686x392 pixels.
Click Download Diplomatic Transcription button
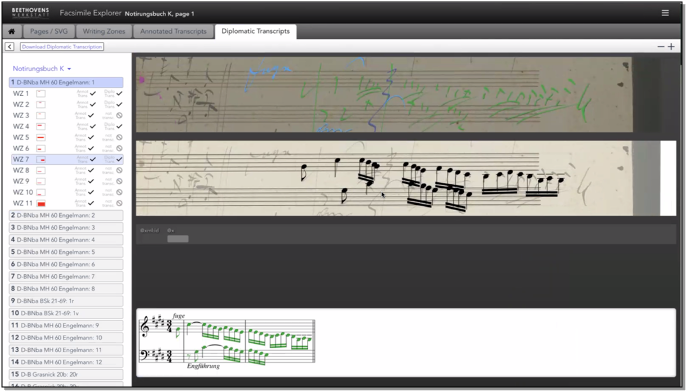(x=62, y=46)
